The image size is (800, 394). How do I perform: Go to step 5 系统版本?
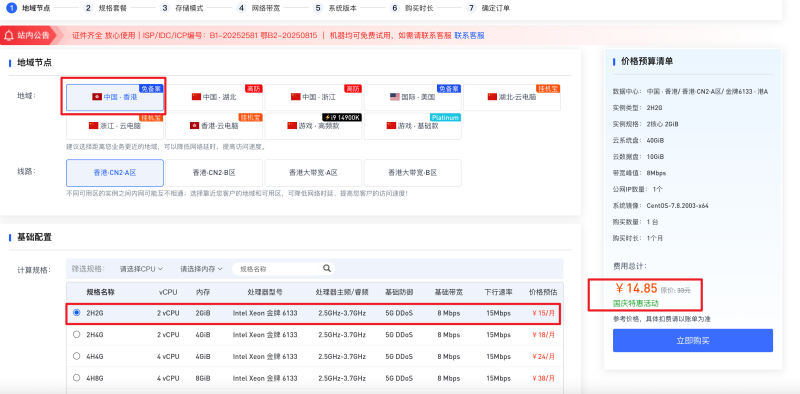[x=335, y=8]
